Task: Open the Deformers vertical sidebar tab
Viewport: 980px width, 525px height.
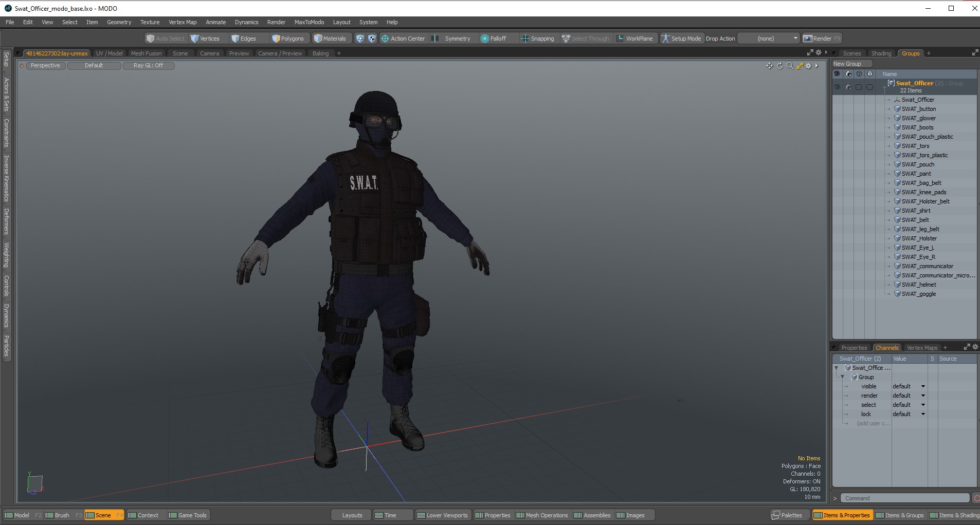Action: [6, 221]
